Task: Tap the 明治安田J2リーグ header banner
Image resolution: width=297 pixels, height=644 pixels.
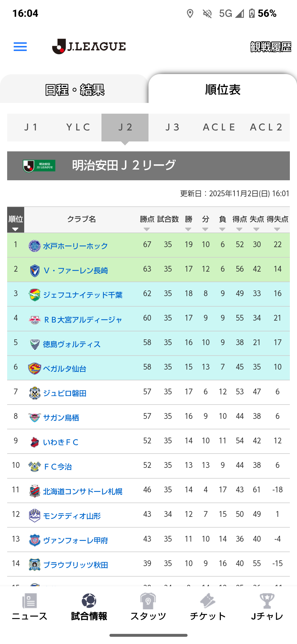Action: pyautogui.click(x=148, y=166)
